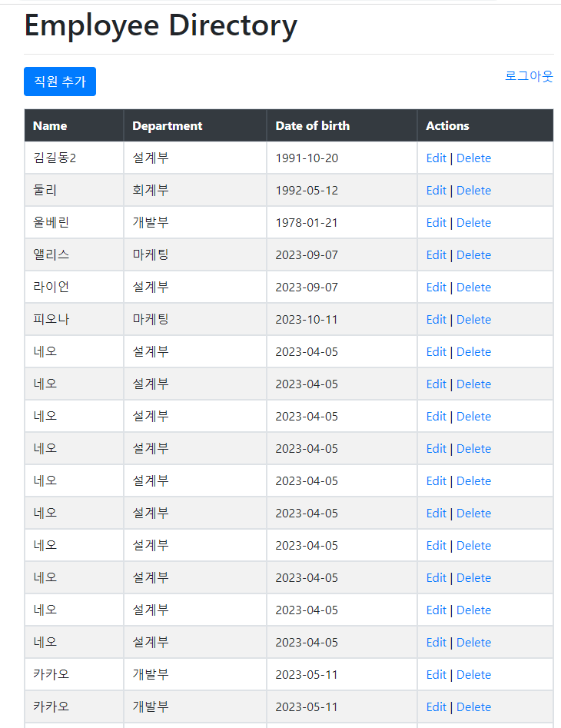Delete employee 앨리스
Screen dimensions: 561x728
[473, 255]
